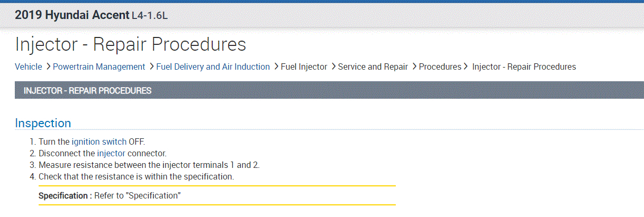Click the chevron right after Procedures

[x=466, y=67]
